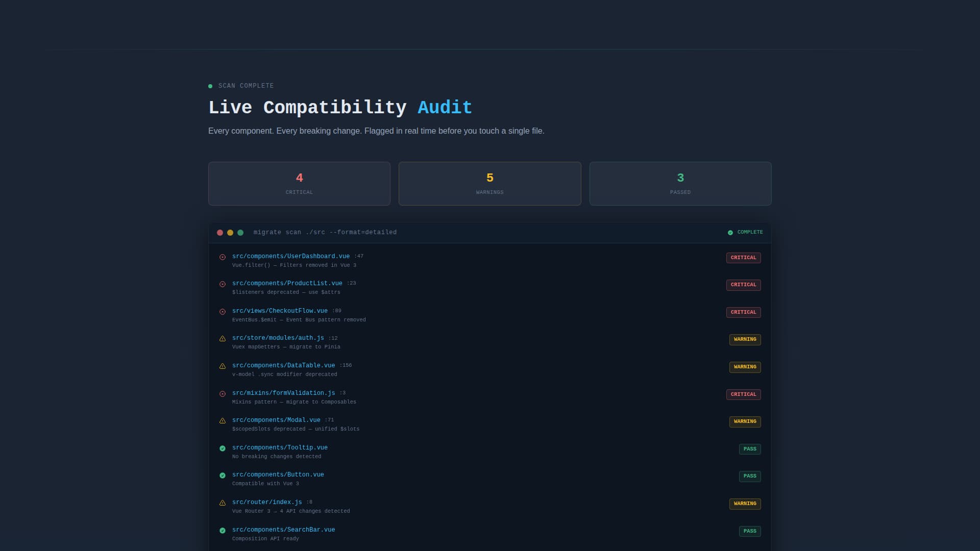The height and width of the screenshot is (551, 980).
Task: Click 'v-model .sync modifier deprecated' text
Action: click(x=285, y=374)
